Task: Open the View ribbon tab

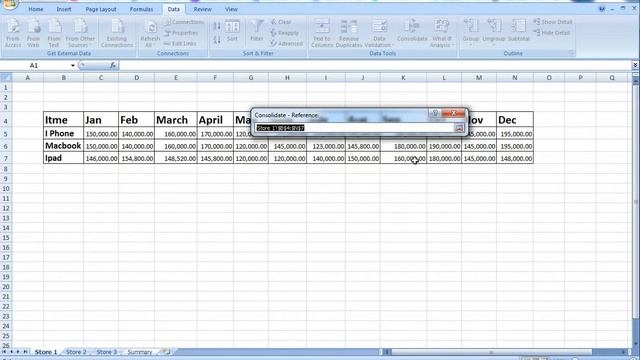Action: [231, 9]
